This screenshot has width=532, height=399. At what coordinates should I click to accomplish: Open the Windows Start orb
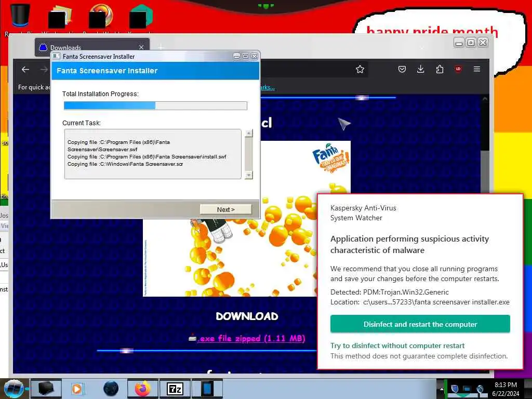click(13, 389)
